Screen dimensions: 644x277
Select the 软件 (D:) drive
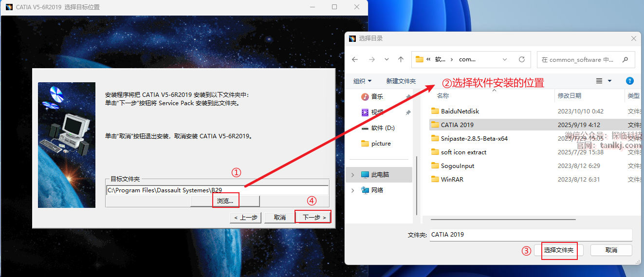tap(383, 128)
